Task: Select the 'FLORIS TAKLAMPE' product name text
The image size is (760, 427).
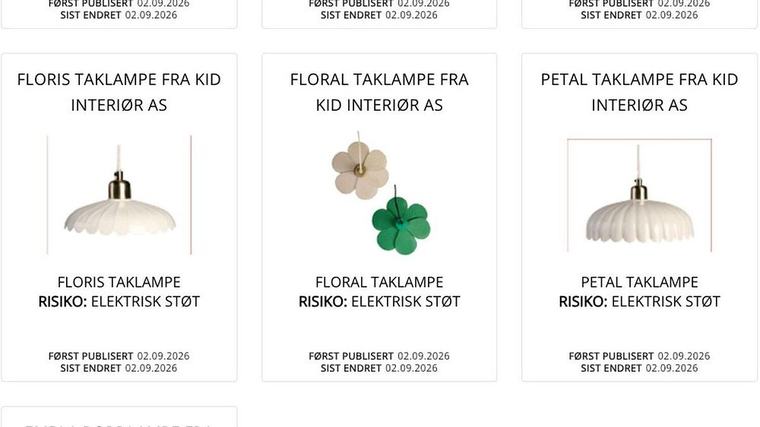Action: (x=119, y=282)
